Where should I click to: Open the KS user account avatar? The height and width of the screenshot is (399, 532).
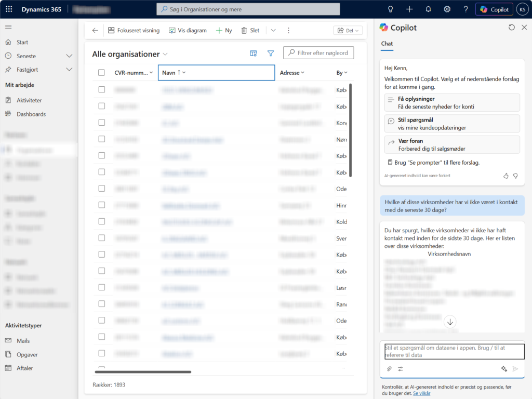coord(523,9)
